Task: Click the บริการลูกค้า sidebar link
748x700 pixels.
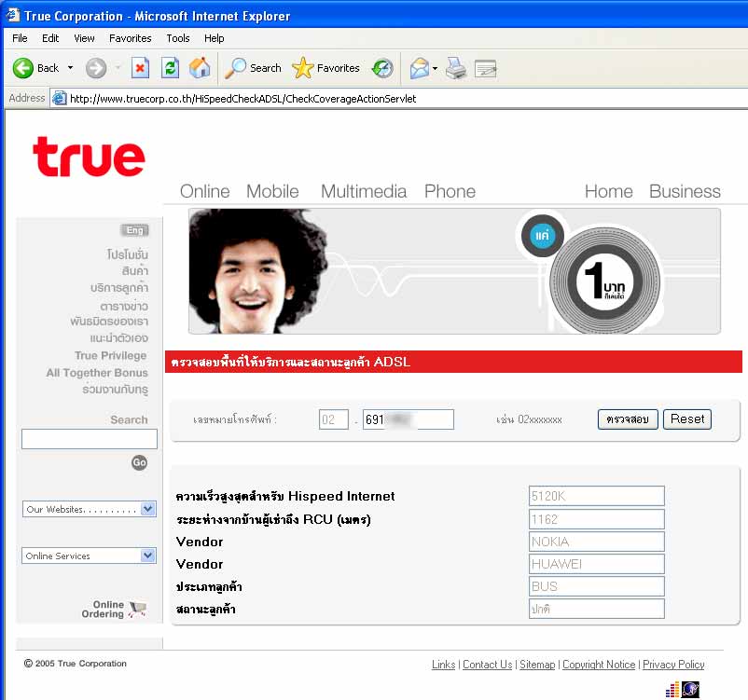Action: point(119,288)
